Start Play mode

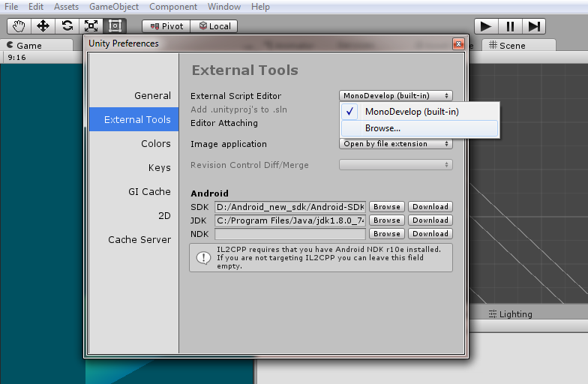[486, 26]
